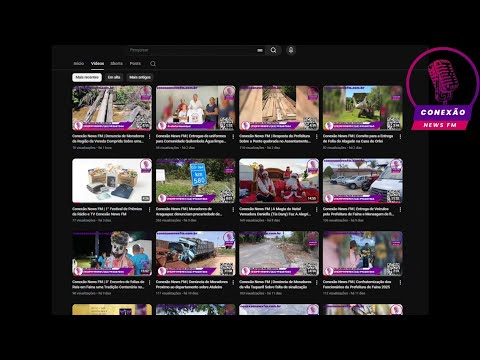Open title Denúncia de Moradores sobre Atoleiro
The image size is (480, 360).
192,284
